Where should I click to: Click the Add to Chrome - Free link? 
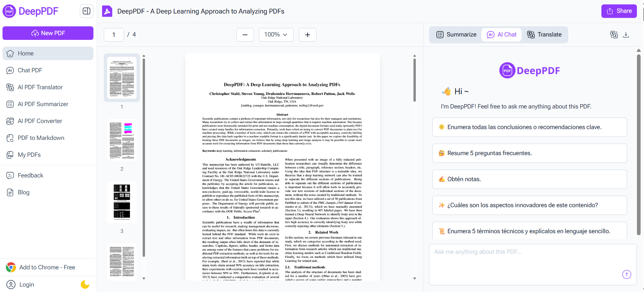point(47,267)
